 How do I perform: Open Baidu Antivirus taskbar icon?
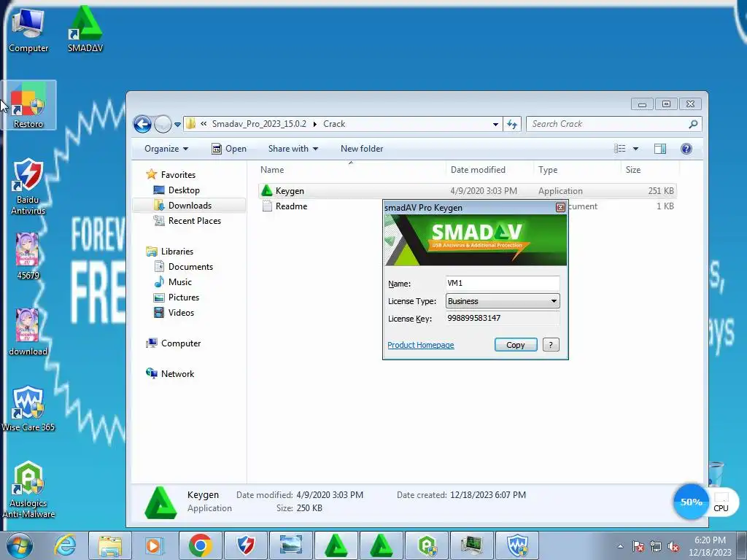pos(245,545)
